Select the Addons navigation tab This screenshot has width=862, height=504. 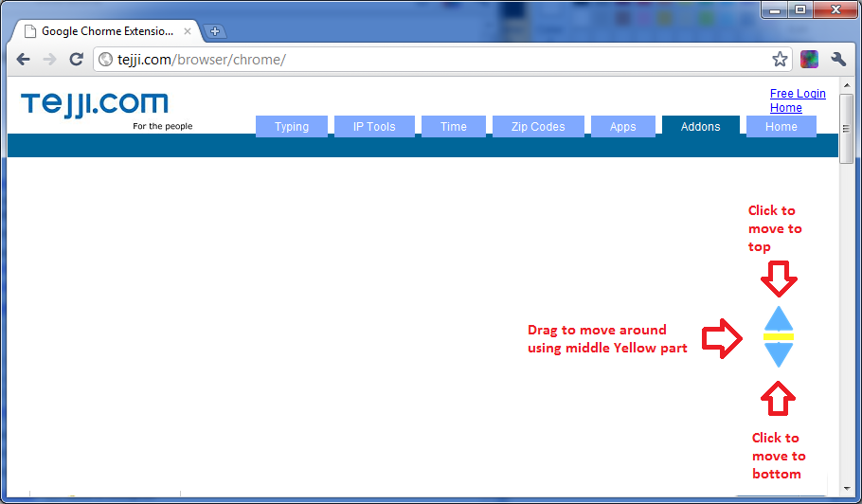click(700, 126)
